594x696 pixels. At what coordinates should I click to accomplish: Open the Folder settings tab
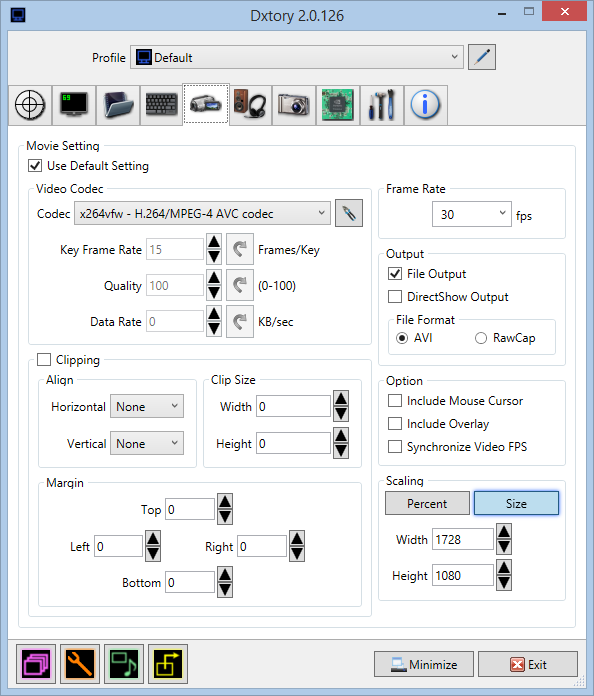tap(118, 105)
